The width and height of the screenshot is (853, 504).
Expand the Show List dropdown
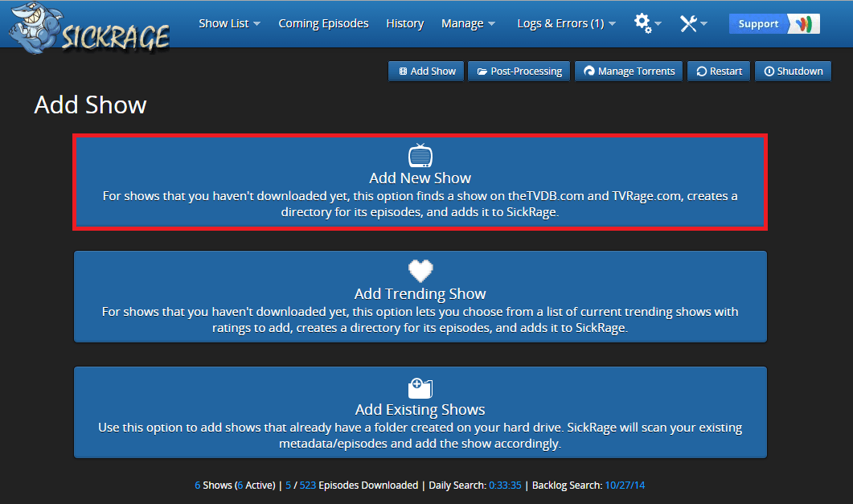point(229,23)
